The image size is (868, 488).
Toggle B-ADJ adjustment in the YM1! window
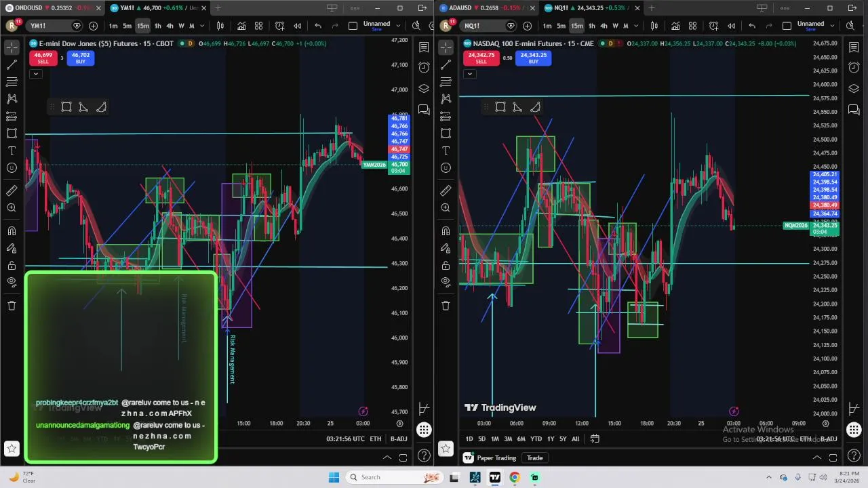click(x=399, y=439)
